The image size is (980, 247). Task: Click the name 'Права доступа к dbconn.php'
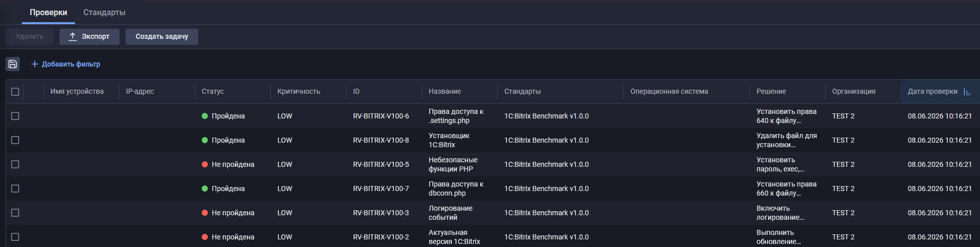coord(456,189)
